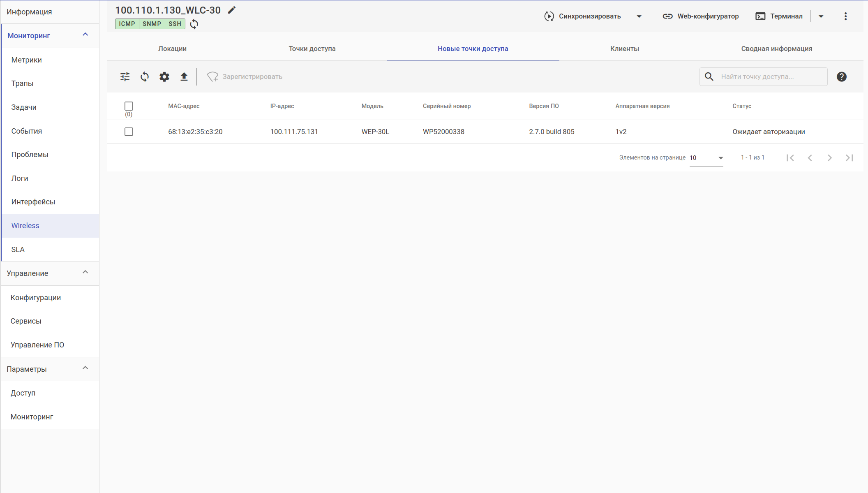This screenshot has height=493, width=868.
Task: Toggle the select-all checkbox in table header
Action: point(129,106)
